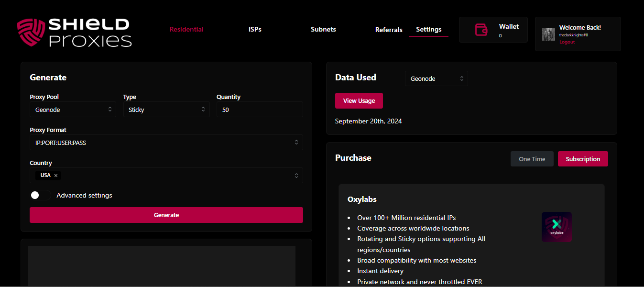
Task: Open the Data Used provider dropdown
Action: click(x=436, y=79)
